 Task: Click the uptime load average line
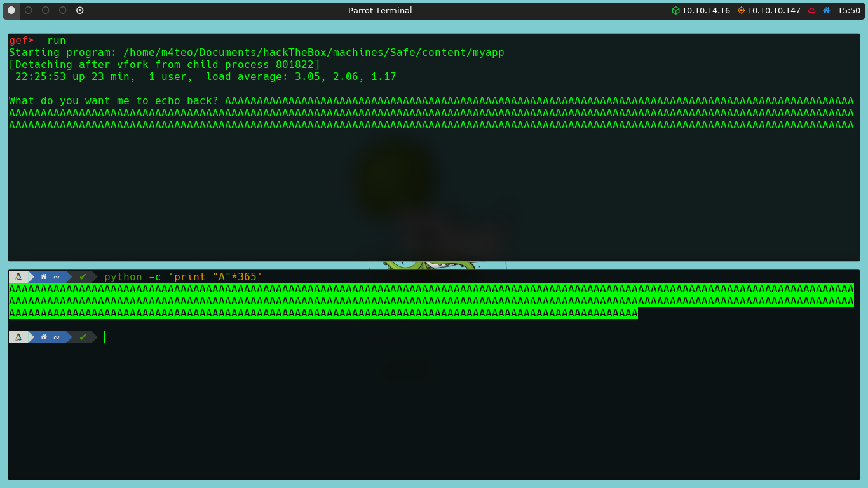pos(206,77)
